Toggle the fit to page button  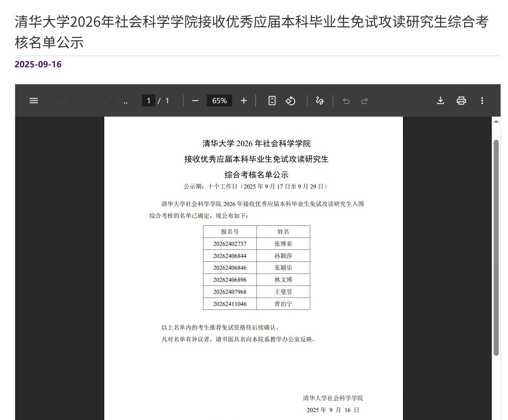272,101
